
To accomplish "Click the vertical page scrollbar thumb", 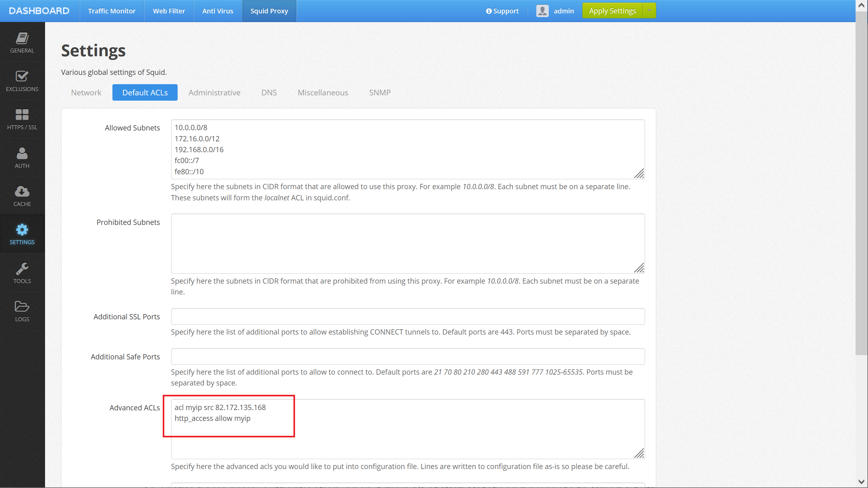I will [861, 183].
